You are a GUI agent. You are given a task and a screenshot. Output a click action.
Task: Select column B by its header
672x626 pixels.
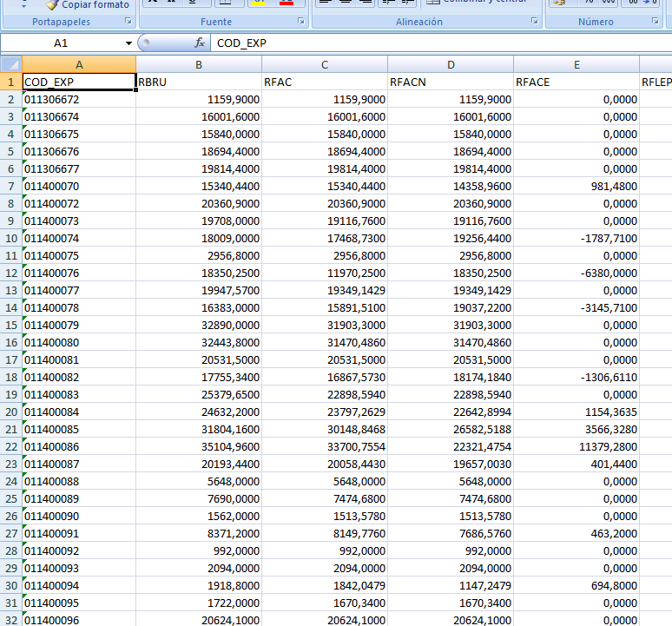click(x=199, y=64)
